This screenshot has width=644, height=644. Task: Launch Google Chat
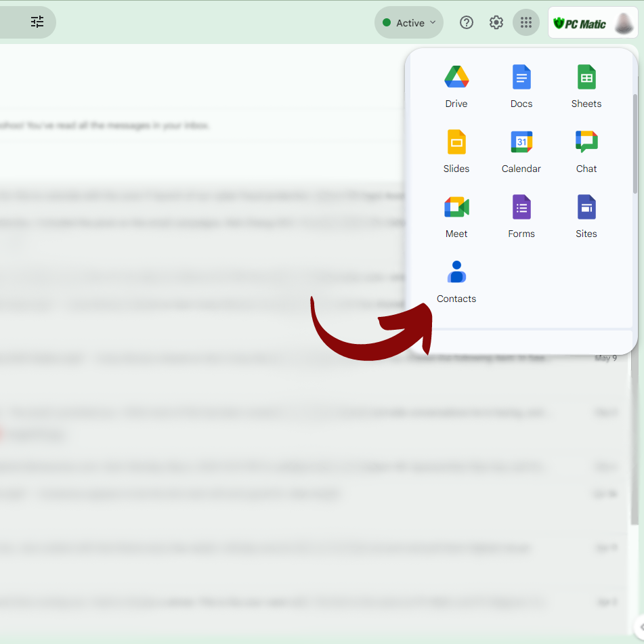point(586,151)
